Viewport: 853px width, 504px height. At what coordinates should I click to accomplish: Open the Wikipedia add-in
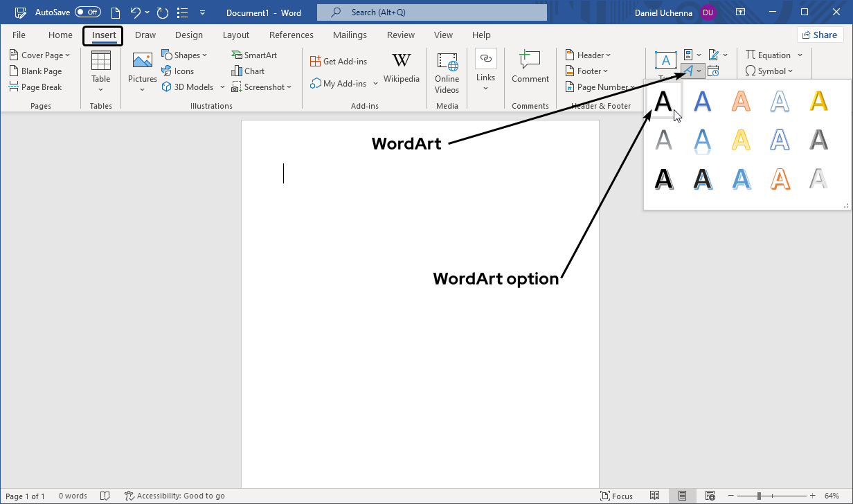point(402,68)
